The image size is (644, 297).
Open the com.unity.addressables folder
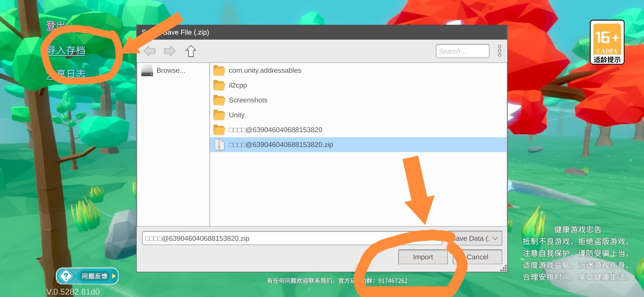(265, 70)
